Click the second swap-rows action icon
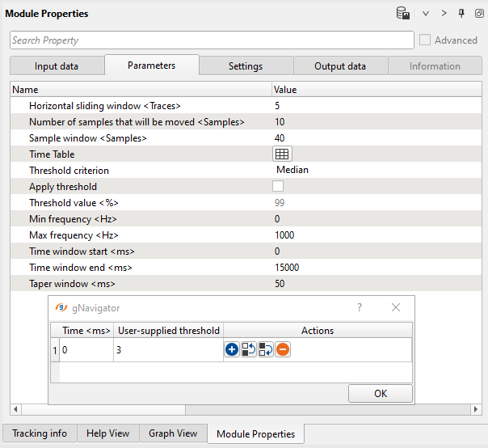The image size is (488, 448). tap(266, 350)
